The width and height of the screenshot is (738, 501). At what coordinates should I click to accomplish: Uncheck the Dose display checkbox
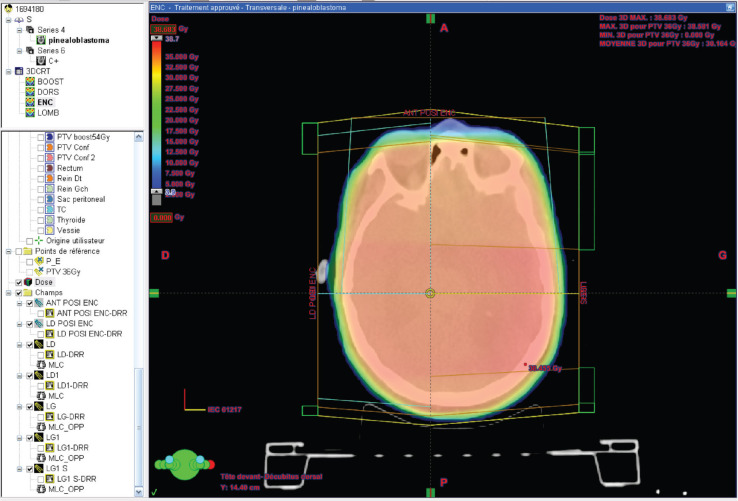click(19, 283)
